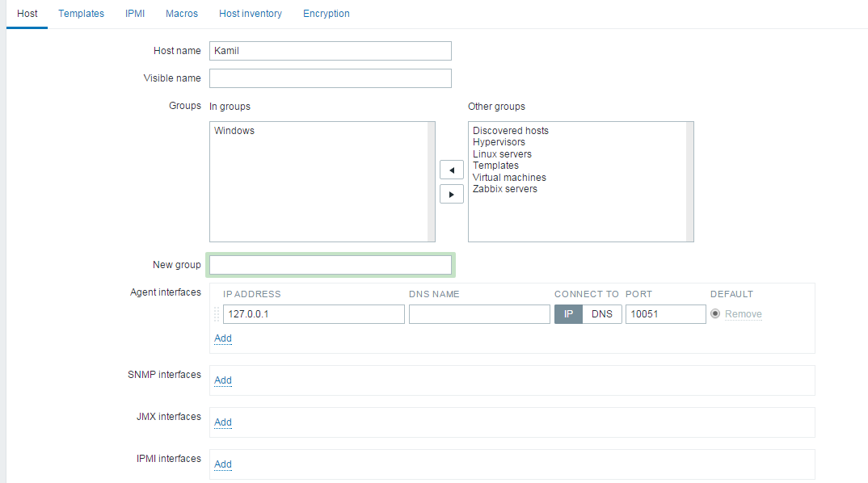Image resolution: width=868 pixels, height=483 pixels.
Task: Move group right using the right arrow
Action: [x=452, y=193]
